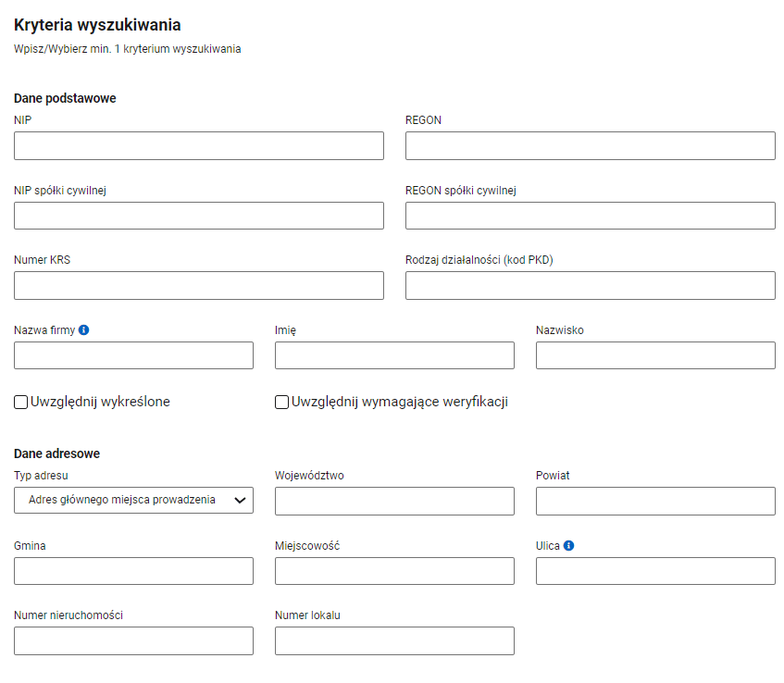784x683 pixels.
Task: Click the Województwo field
Action: click(x=394, y=502)
